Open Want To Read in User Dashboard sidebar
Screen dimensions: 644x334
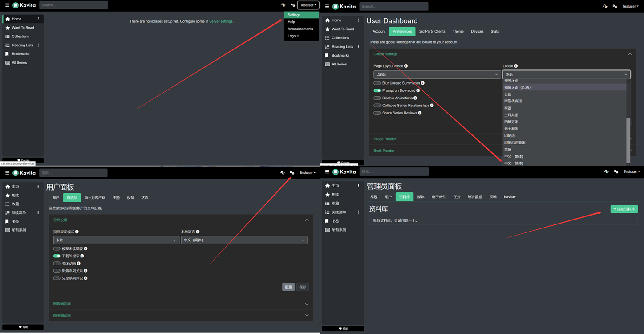343,29
